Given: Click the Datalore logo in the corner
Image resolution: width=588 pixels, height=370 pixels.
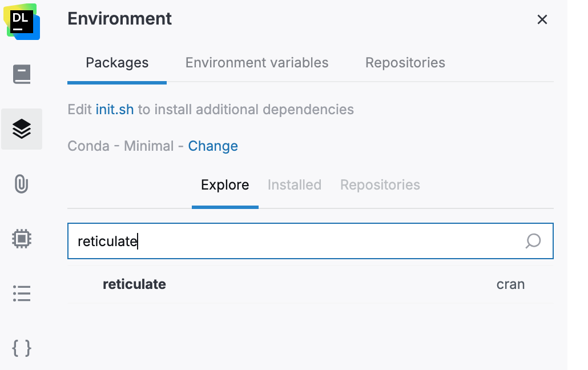Looking at the screenshot, I should (22, 23).
